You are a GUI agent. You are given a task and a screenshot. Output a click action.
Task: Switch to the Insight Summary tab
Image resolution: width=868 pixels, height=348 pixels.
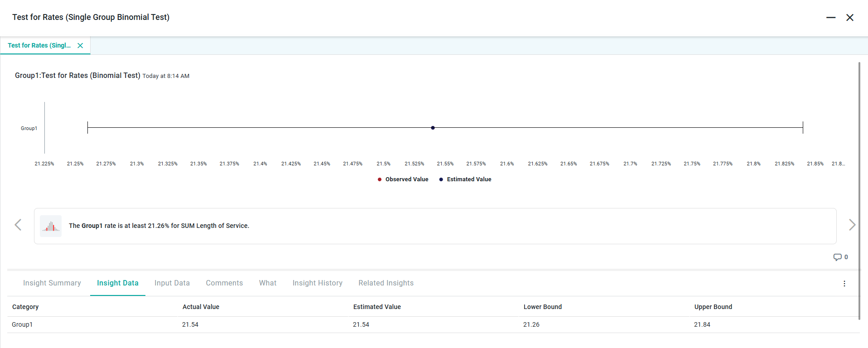[x=52, y=283]
